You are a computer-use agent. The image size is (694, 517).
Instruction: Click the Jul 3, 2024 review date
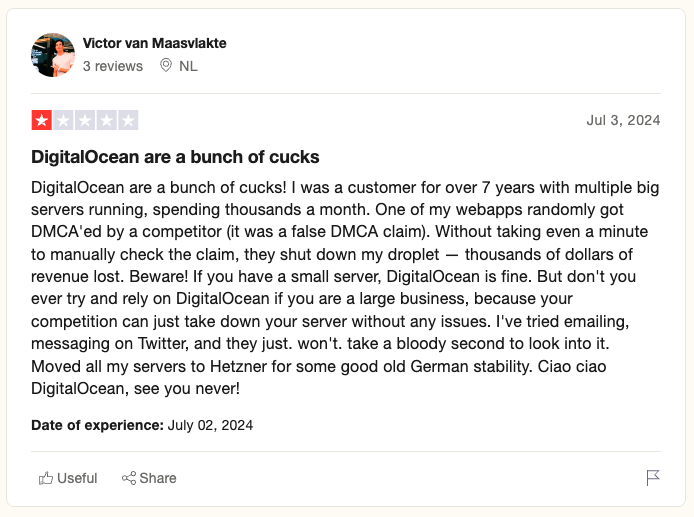623,121
